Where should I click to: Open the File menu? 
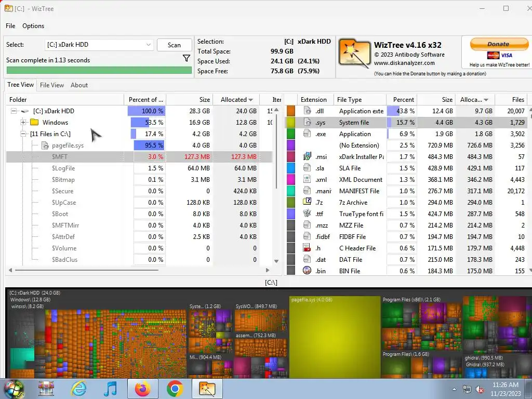(x=10, y=26)
